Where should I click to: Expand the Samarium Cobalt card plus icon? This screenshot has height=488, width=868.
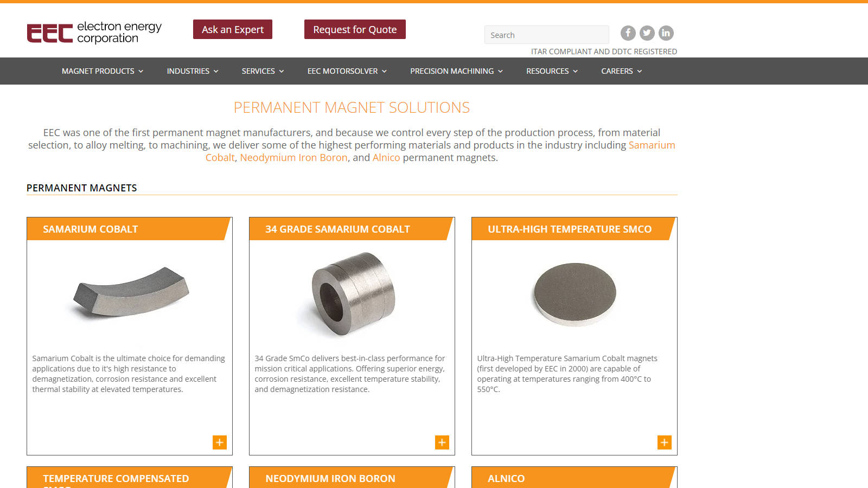(x=220, y=442)
